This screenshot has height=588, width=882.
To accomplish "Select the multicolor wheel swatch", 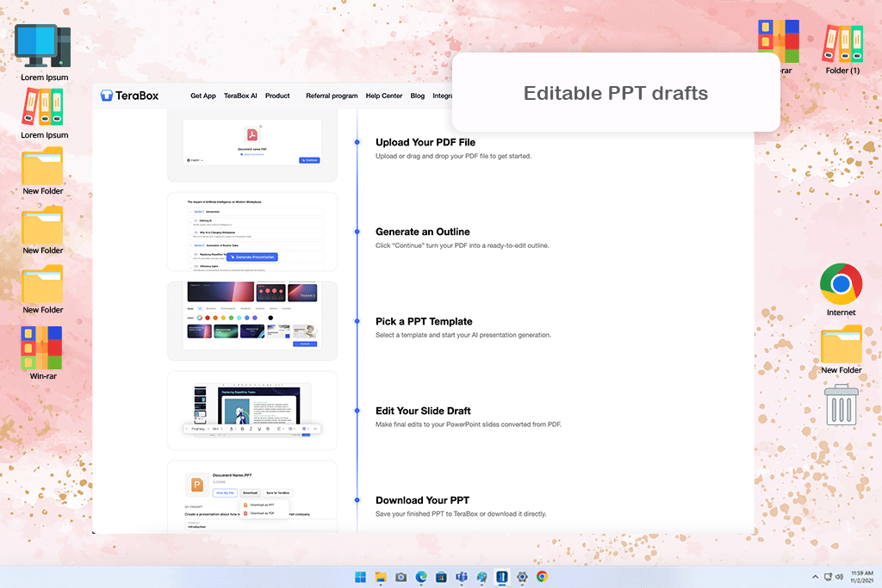I will pos(200,318).
